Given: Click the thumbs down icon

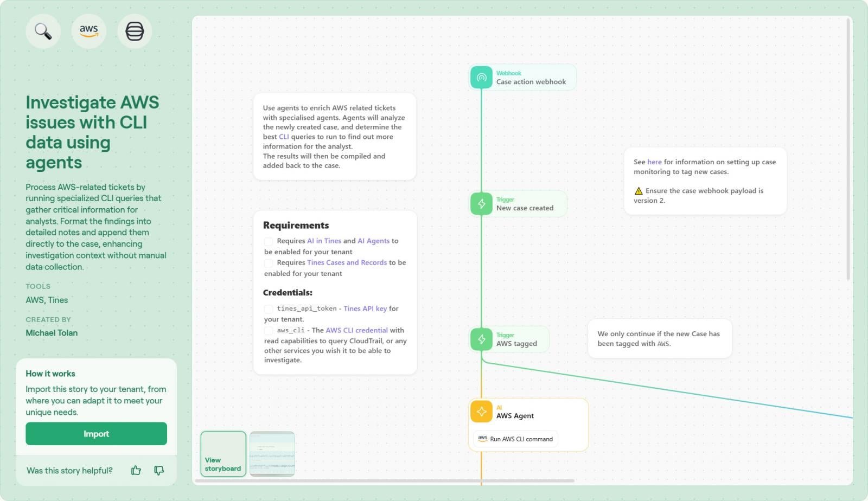Looking at the screenshot, I should pos(158,471).
